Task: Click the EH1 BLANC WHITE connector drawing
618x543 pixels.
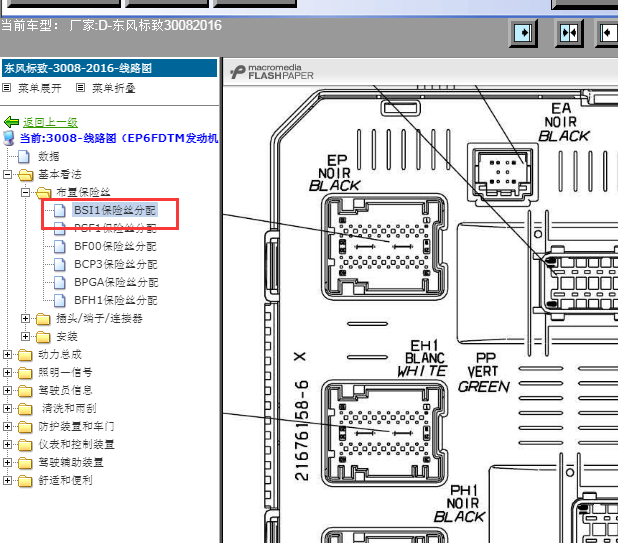Action: [385, 433]
